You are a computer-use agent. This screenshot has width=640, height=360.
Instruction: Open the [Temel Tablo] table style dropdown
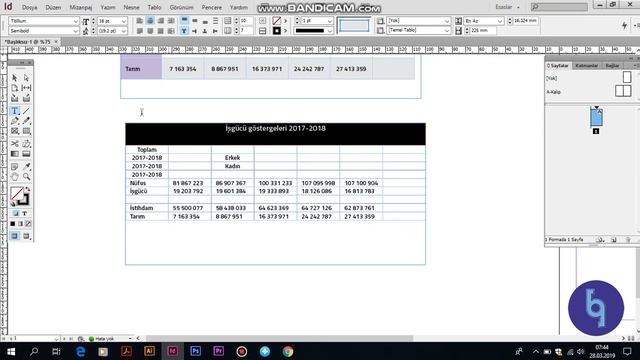pyautogui.click(x=447, y=30)
